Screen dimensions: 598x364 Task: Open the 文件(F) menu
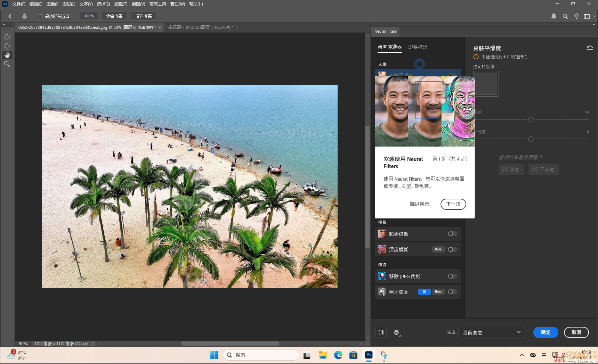[x=19, y=4]
